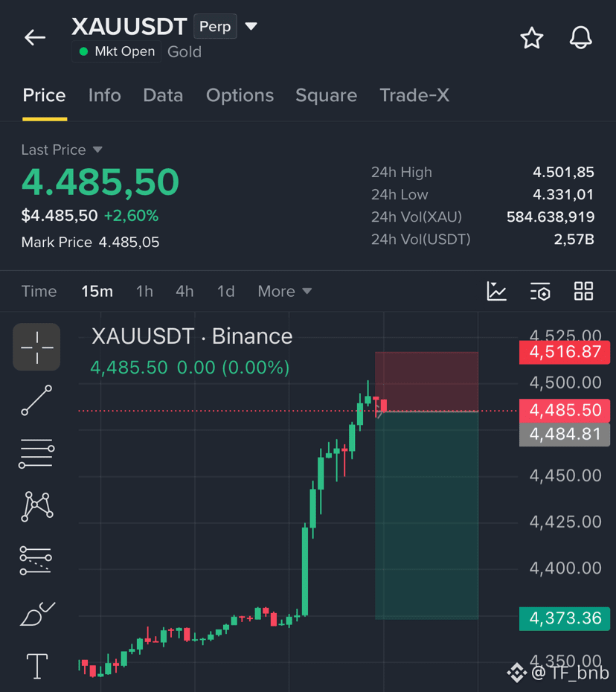Click the 24h Low value 4.331,01
The image size is (616, 692).
[563, 195]
